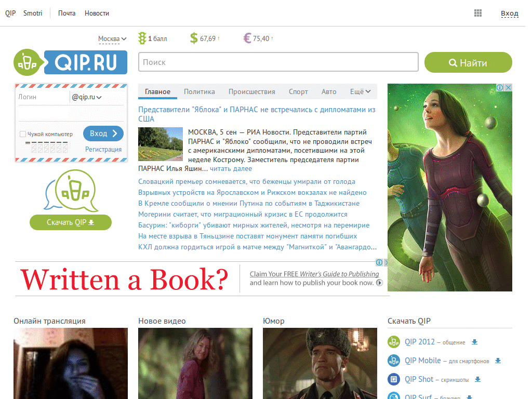Screen dimensions: 532x399
Task: Click the Скачать QIP download button
Action: click(71, 222)
